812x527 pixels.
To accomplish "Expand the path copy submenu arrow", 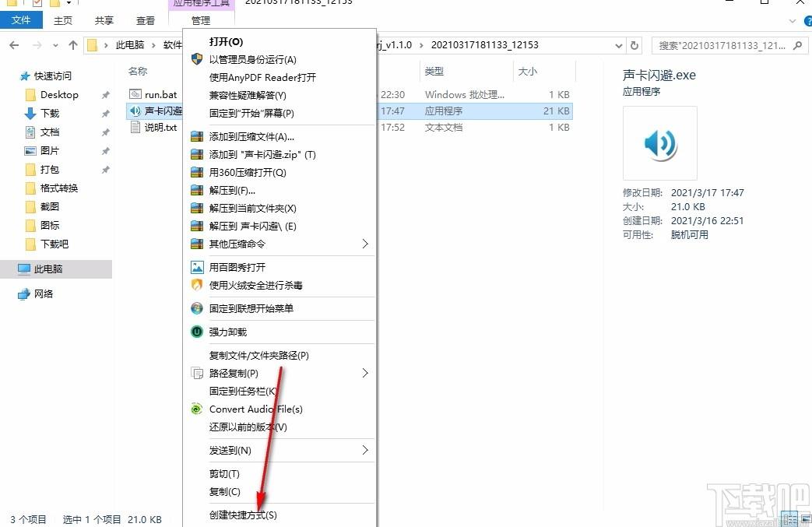I will coord(365,374).
